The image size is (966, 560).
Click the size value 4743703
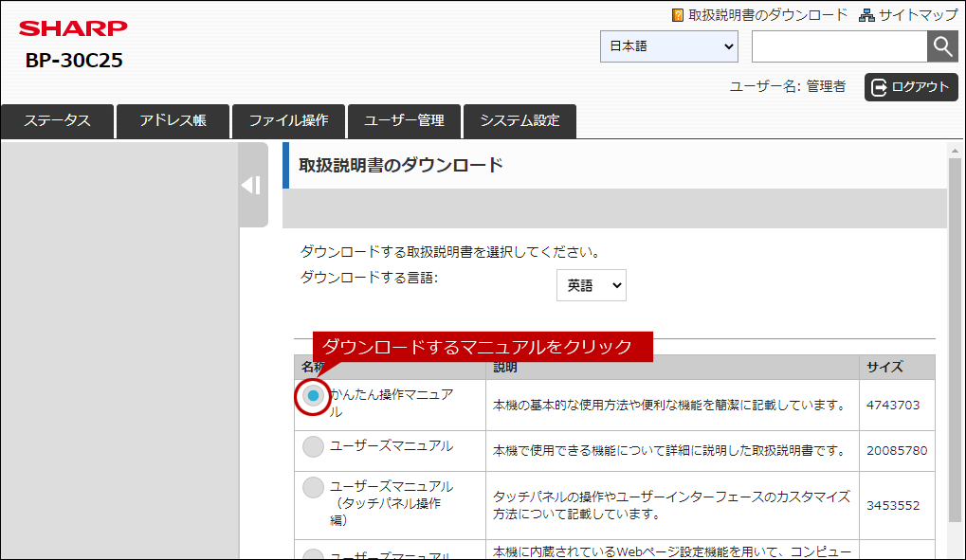coord(893,406)
